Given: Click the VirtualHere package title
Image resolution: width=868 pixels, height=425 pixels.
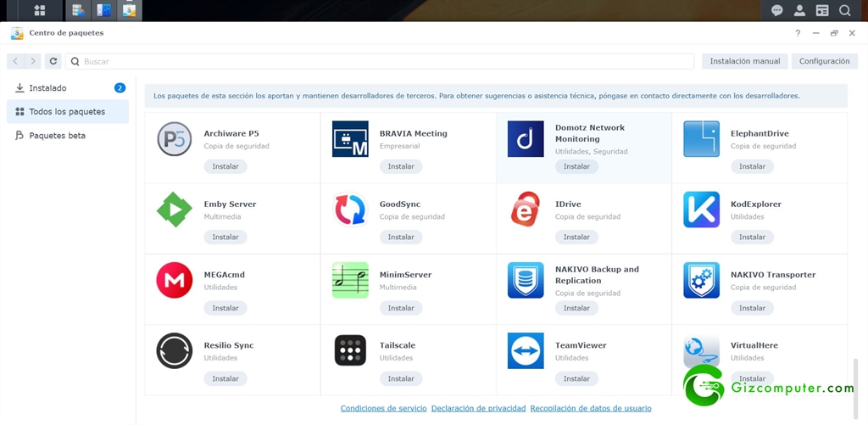Looking at the screenshot, I should tap(754, 345).
